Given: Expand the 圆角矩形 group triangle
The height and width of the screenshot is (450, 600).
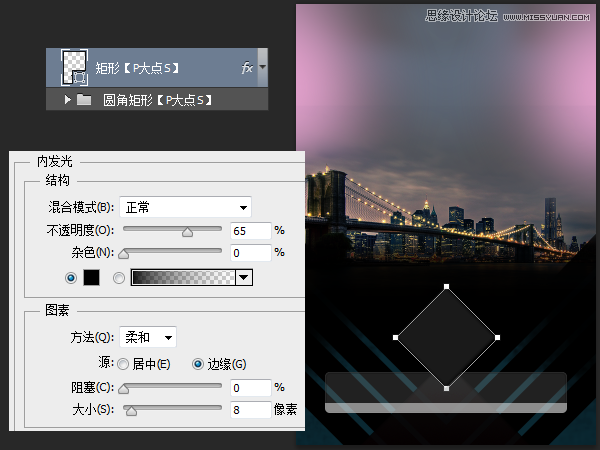Looking at the screenshot, I should coord(68,100).
